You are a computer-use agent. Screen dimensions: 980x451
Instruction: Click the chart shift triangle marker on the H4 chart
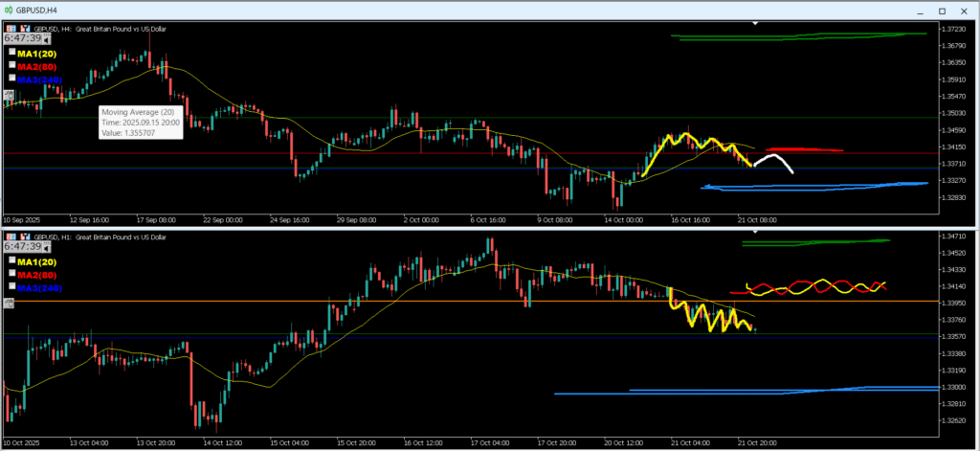click(x=756, y=23)
